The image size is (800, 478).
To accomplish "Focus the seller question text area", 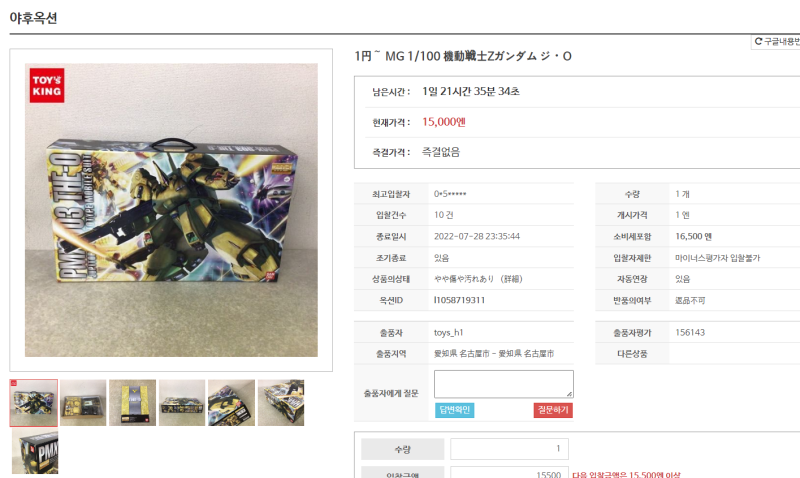I will click(504, 384).
